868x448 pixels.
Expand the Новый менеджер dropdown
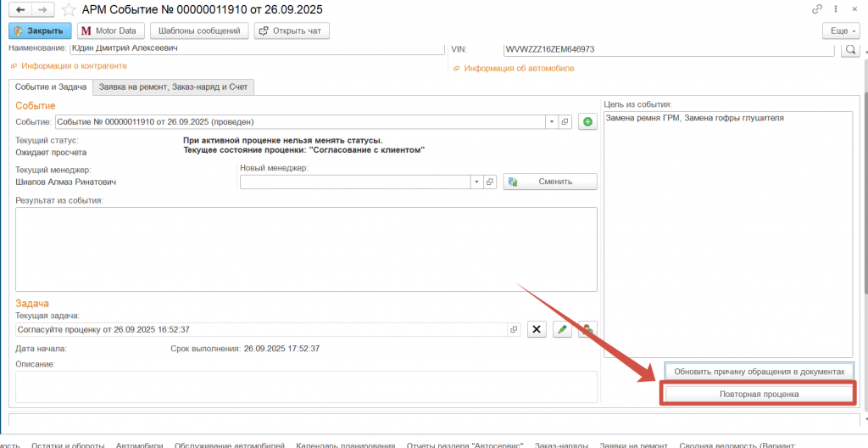tap(476, 182)
